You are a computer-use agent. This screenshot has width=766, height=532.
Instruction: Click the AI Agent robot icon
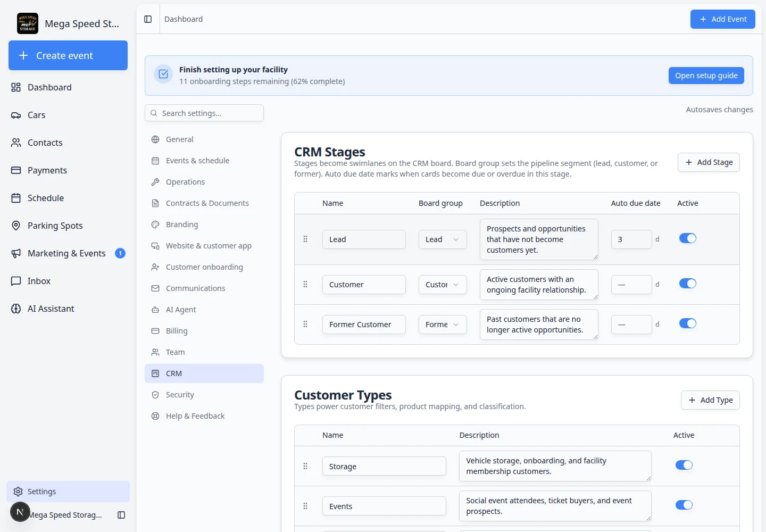pos(155,310)
